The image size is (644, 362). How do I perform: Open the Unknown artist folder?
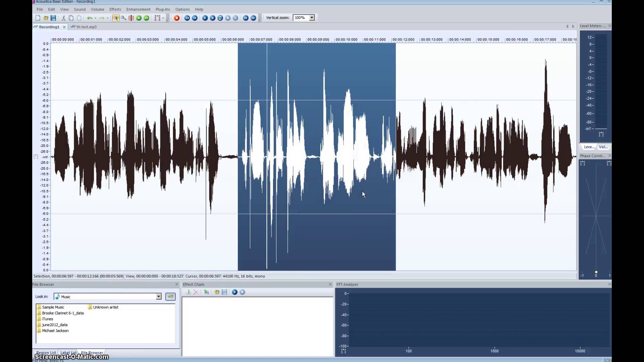[103, 307]
